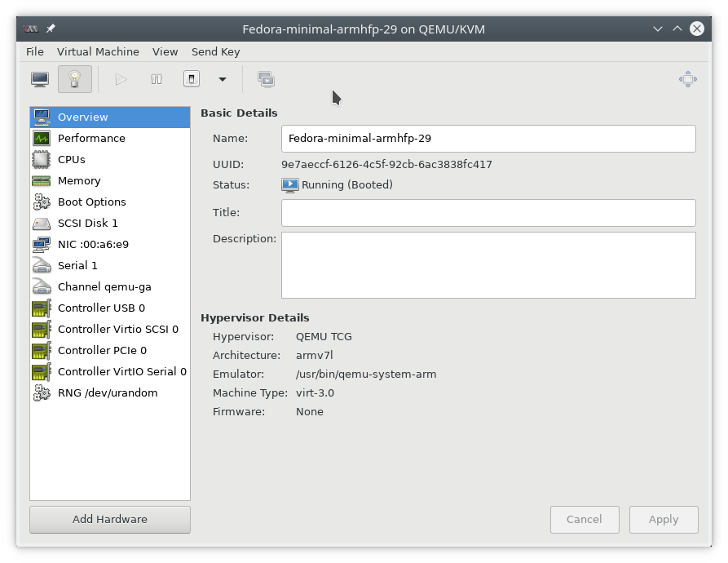Click the Controller PCIe 0 card icon

point(42,351)
